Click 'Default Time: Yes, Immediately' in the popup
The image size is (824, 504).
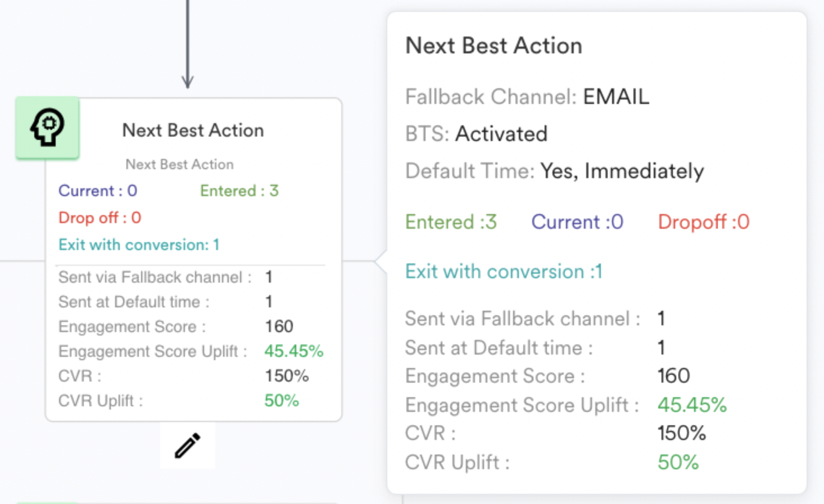(554, 171)
